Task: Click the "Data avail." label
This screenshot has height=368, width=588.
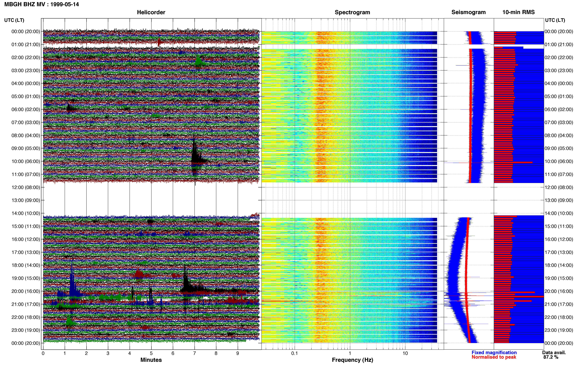Action: point(554,352)
